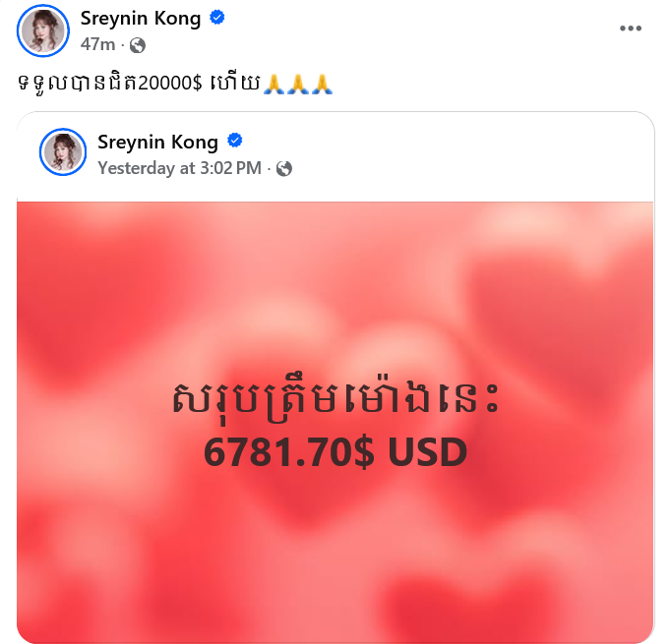The width and height of the screenshot is (670, 644).
Task: Open the Sreynin Kong profile link at top
Action: (x=141, y=19)
